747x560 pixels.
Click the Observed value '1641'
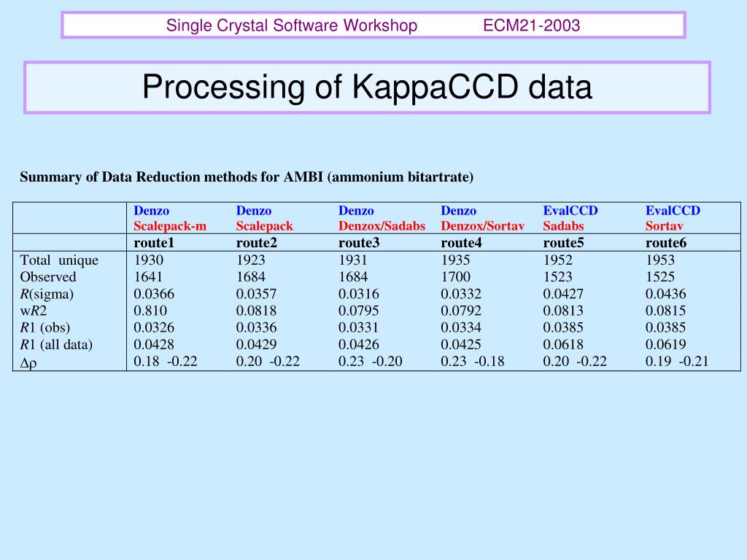tap(148, 276)
